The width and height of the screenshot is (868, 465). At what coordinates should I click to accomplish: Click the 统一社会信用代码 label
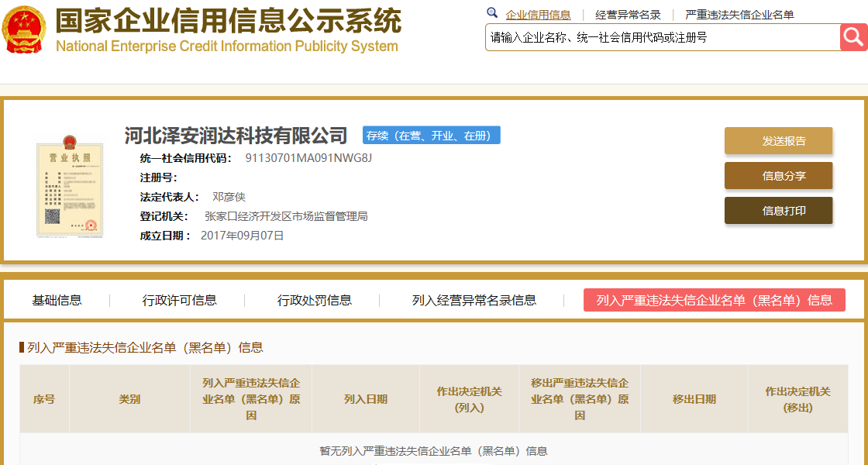click(x=186, y=158)
